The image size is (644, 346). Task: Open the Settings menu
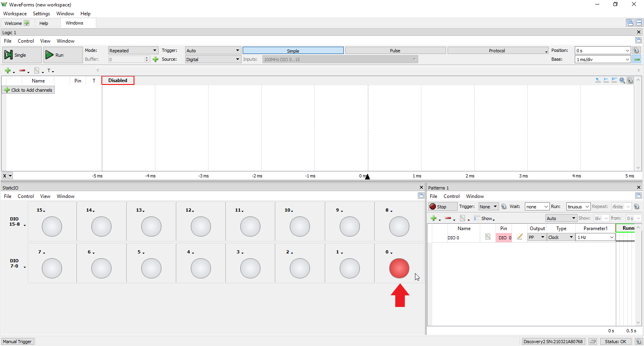(41, 14)
